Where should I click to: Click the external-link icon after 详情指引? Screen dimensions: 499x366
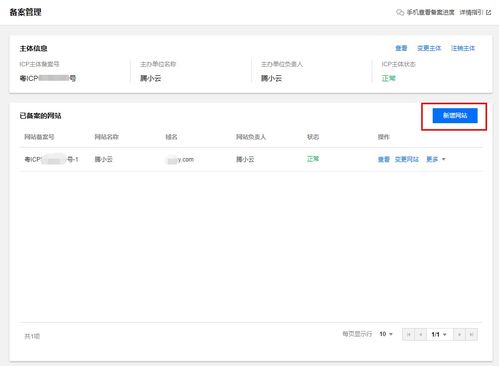(488, 12)
